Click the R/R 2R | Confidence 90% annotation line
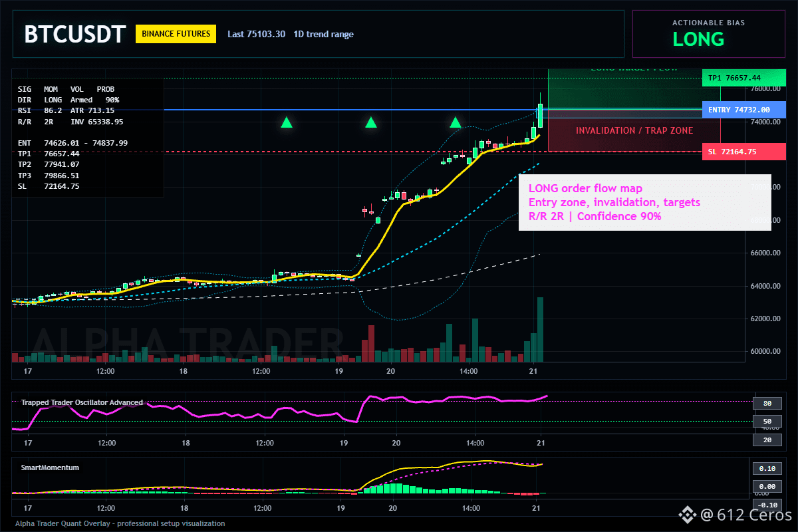Screen dimensions: 798x532 (595, 215)
